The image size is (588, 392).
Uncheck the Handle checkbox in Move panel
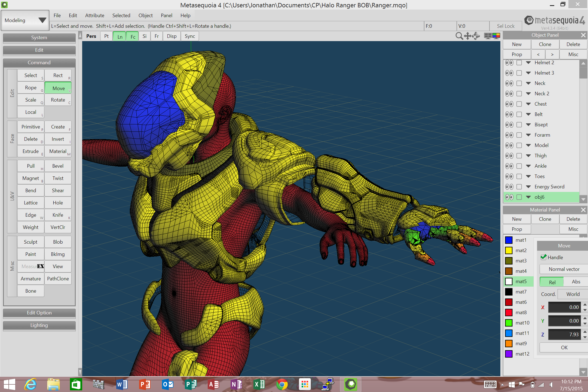pos(543,257)
